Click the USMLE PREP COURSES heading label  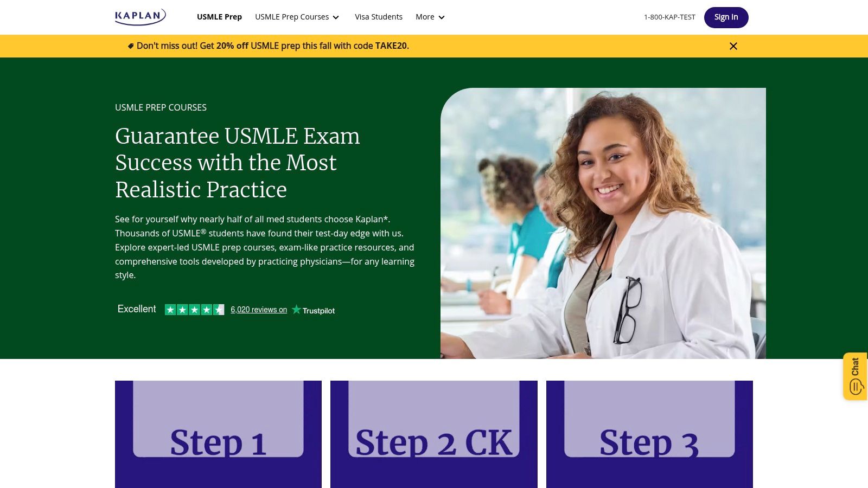point(161,107)
